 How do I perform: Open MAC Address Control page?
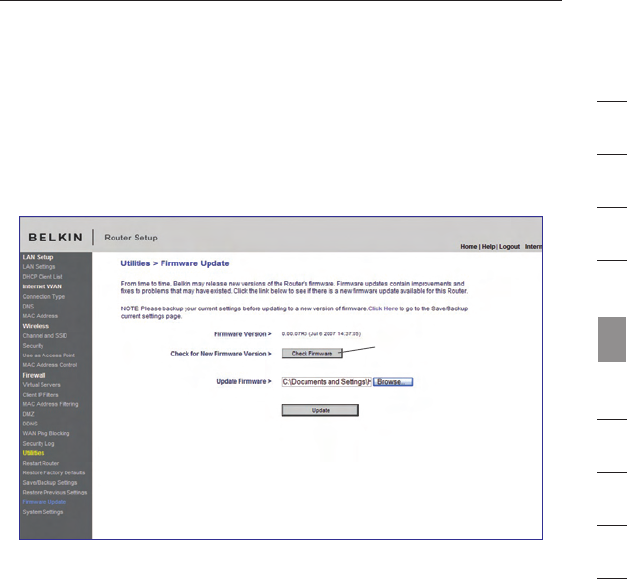click(50, 365)
